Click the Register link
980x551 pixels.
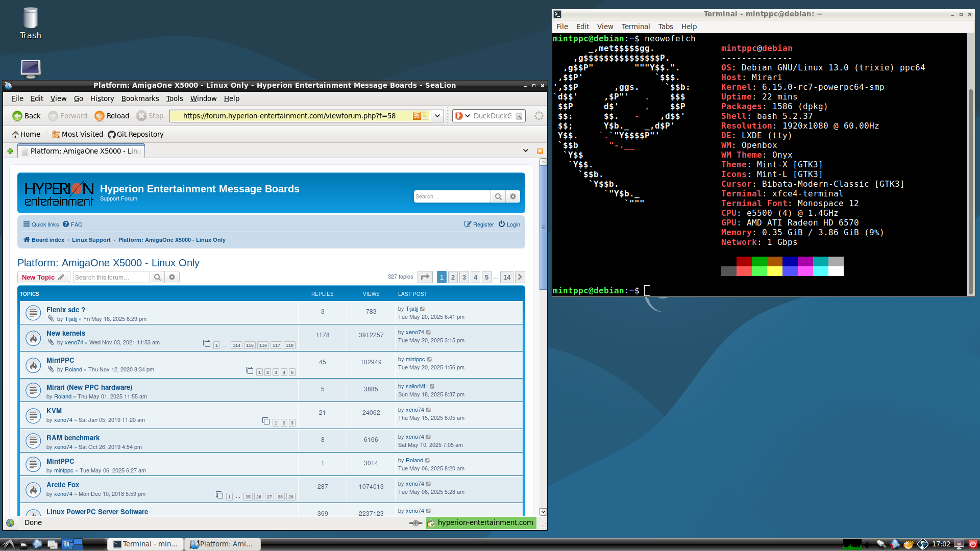coord(479,224)
